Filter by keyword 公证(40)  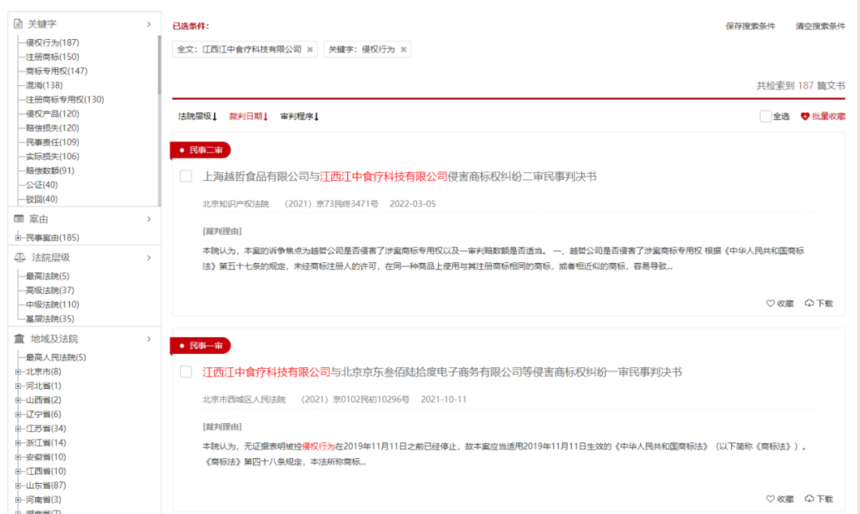pyautogui.click(x=42, y=185)
